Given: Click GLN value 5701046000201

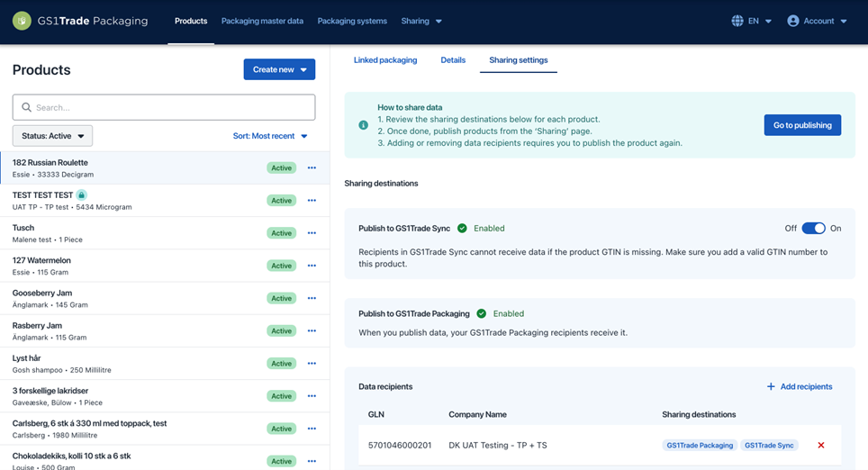Looking at the screenshot, I should pos(400,445).
